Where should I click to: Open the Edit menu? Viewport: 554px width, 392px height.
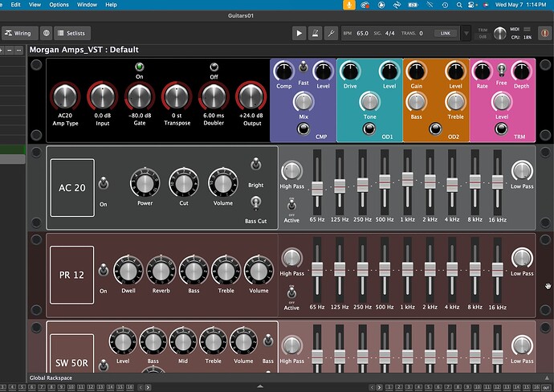15,5
